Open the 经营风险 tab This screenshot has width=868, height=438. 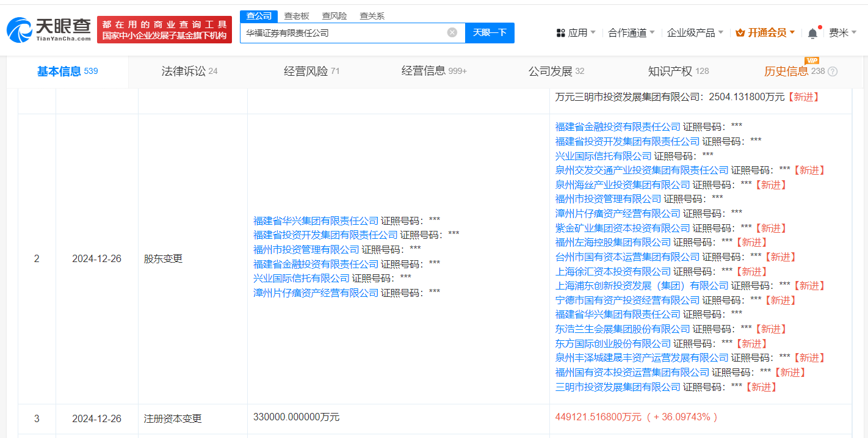[x=311, y=71]
